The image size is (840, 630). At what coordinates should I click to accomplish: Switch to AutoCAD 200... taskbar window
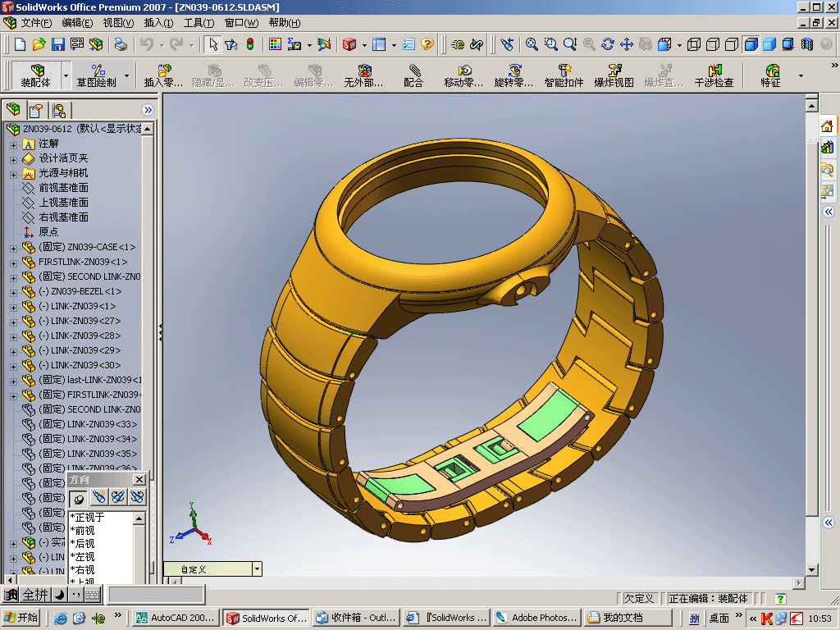click(176, 618)
